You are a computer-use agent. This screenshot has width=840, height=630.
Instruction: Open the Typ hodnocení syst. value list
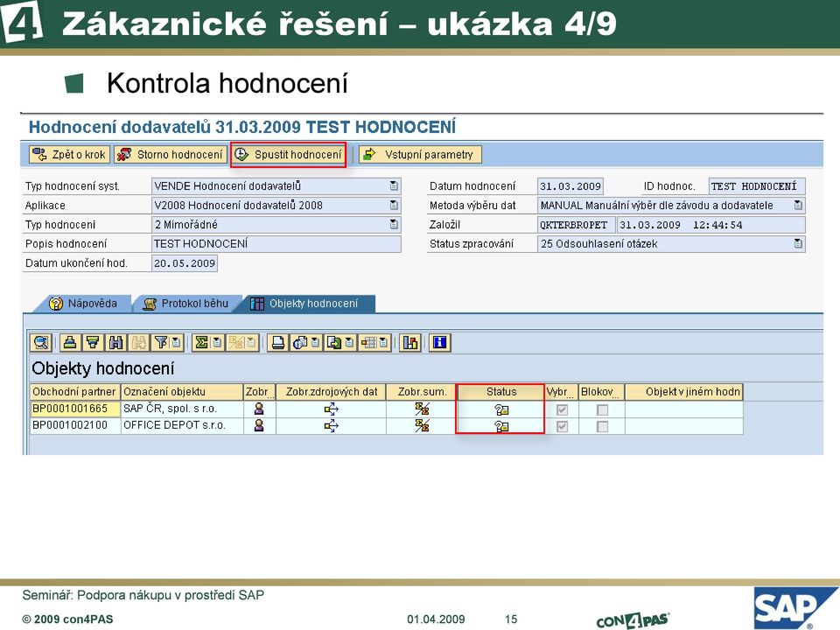[x=394, y=185]
